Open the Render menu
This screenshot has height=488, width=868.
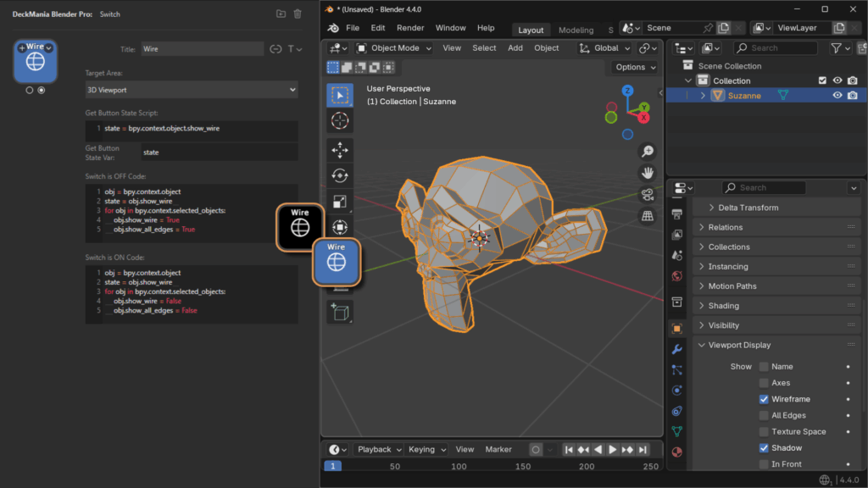[x=410, y=28]
